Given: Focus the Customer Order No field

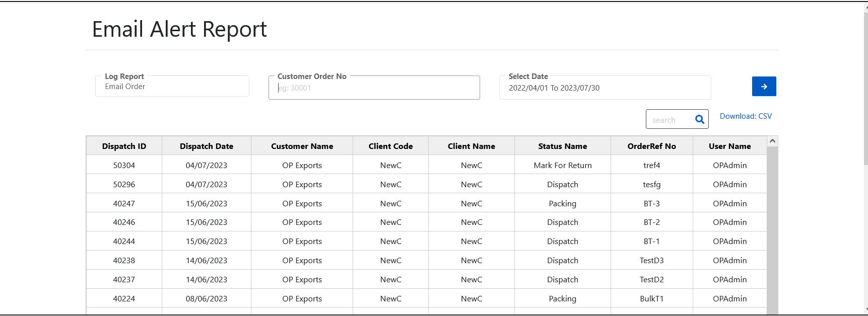Looking at the screenshot, I should (374, 88).
